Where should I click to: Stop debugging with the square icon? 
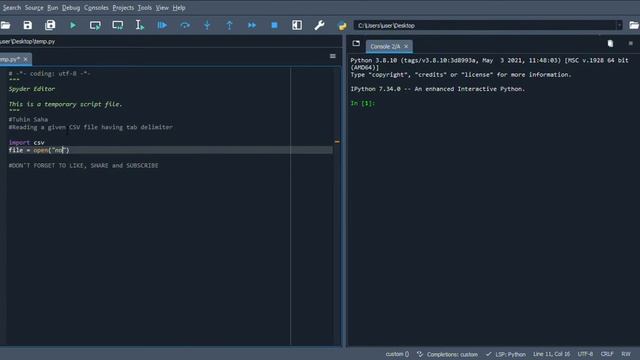(x=274, y=25)
